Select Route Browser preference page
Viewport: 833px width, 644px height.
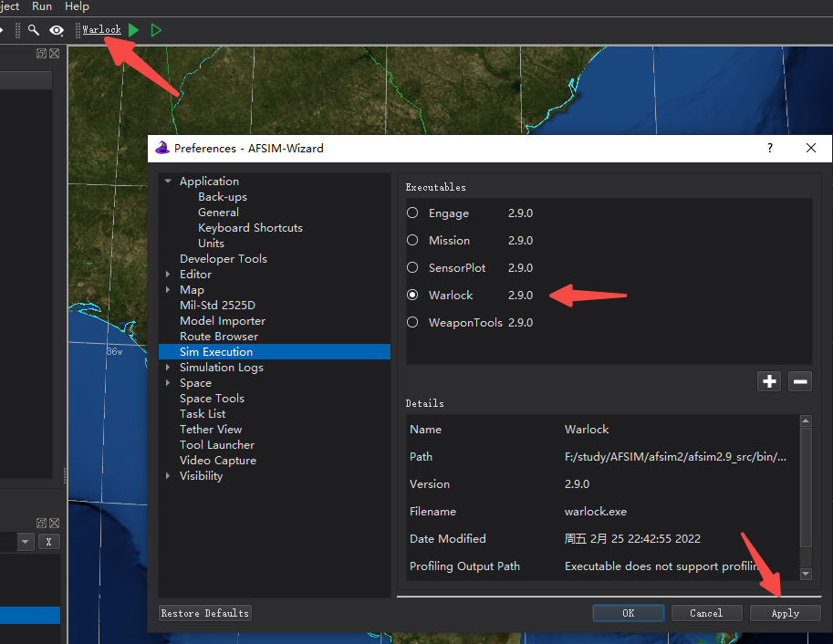click(219, 337)
